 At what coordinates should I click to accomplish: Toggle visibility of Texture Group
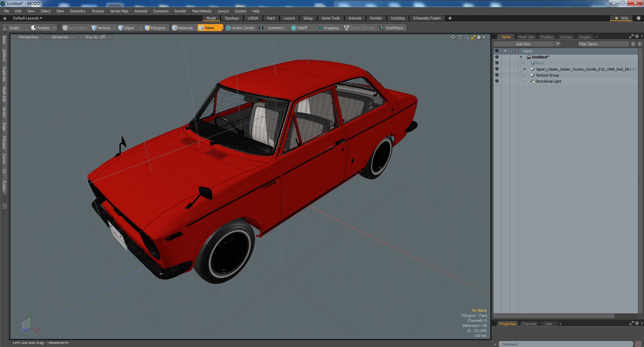pos(497,75)
